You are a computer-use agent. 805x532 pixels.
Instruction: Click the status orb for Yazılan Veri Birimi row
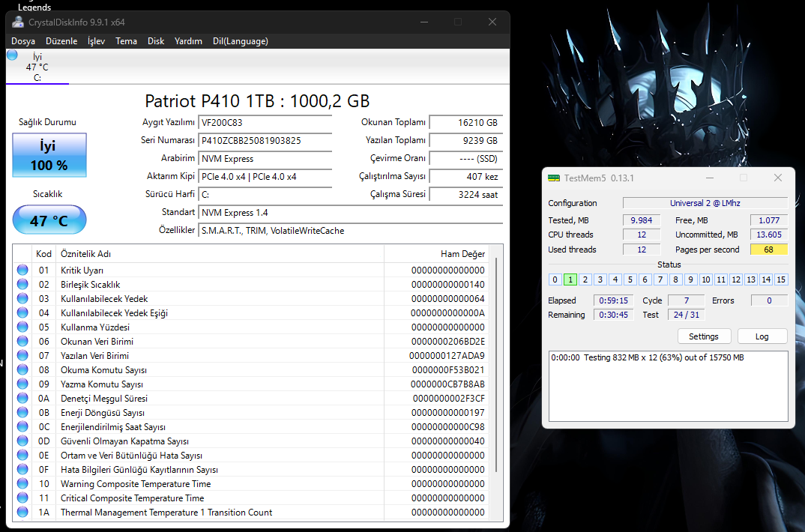[22, 355]
